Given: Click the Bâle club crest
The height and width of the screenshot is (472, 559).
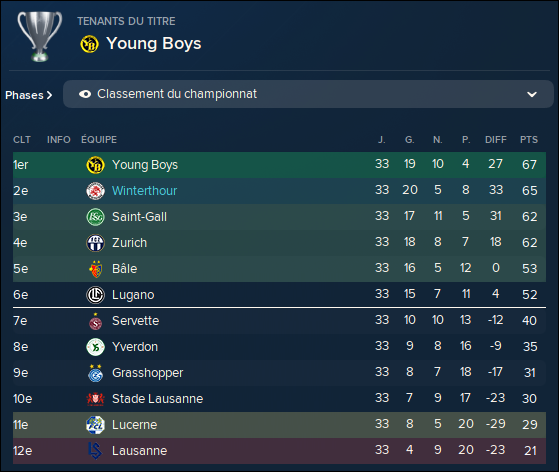Looking at the screenshot, I should point(95,269).
